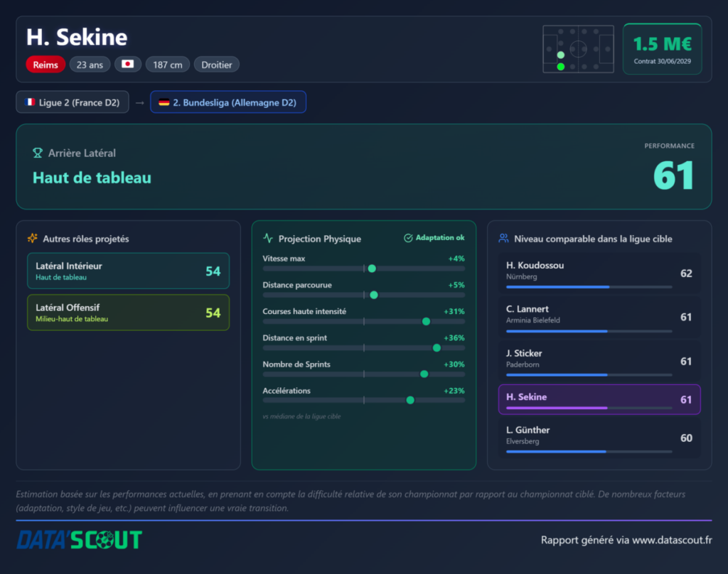Click the H. Sekine player name title
This screenshot has width=728, height=574.
pyautogui.click(x=77, y=37)
